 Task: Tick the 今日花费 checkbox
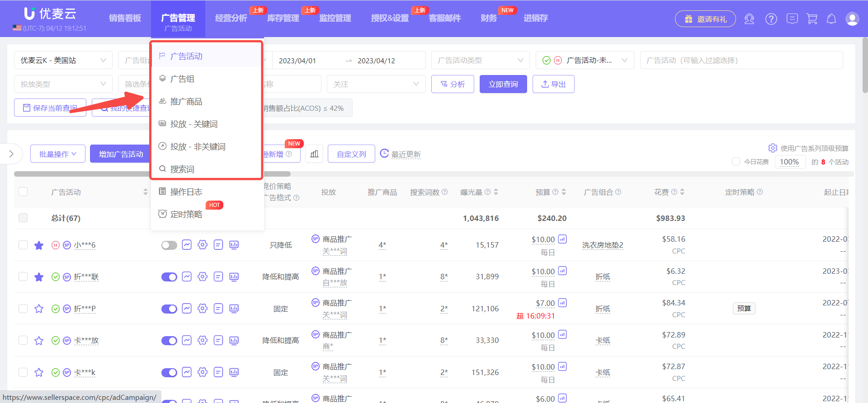click(736, 162)
